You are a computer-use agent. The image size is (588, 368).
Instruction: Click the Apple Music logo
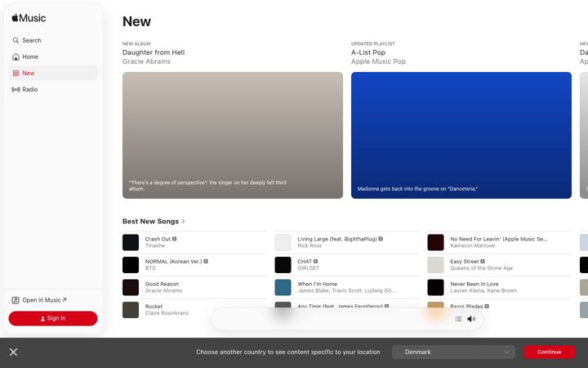29,18
